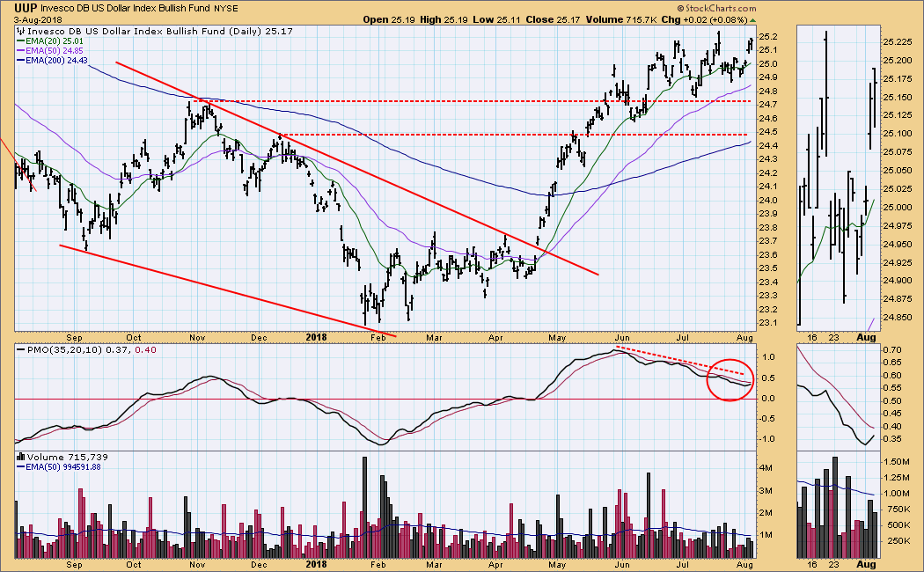Click the PMO(35,20,10) indicator label
Screen dimensions: 924x572
[x=63, y=350]
